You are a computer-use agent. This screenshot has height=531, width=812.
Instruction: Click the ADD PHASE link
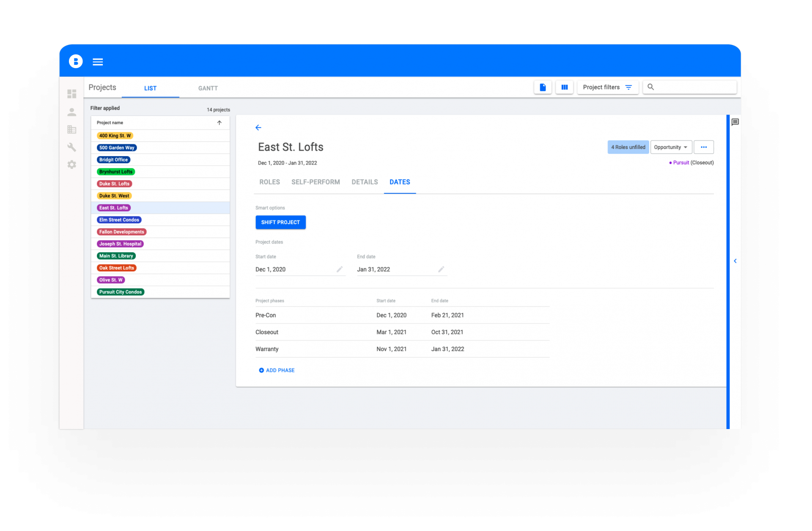277,370
